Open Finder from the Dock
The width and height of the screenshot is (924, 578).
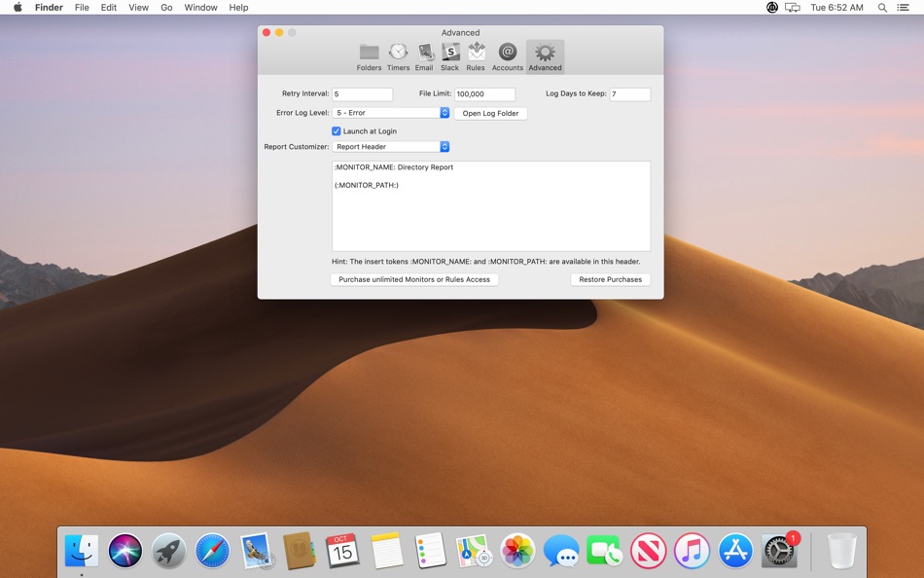tap(82, 551)
